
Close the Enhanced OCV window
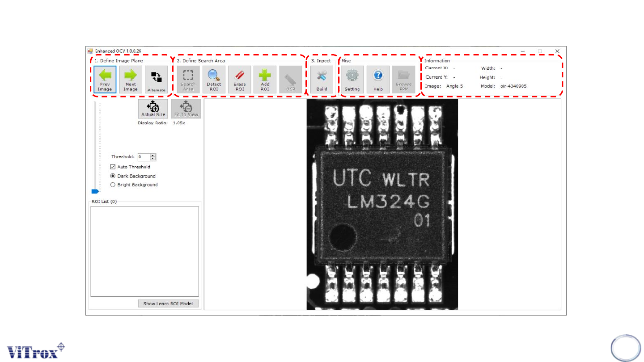click(557, 51)
